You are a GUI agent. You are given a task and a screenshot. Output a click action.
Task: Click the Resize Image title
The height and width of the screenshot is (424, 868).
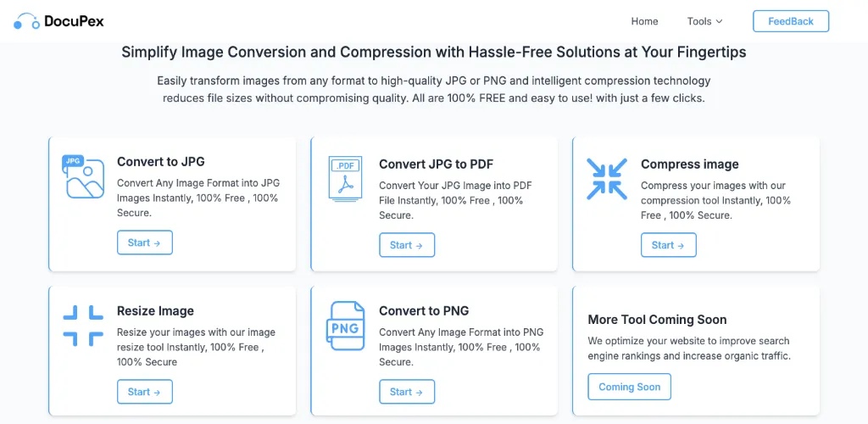click(155, 310)
